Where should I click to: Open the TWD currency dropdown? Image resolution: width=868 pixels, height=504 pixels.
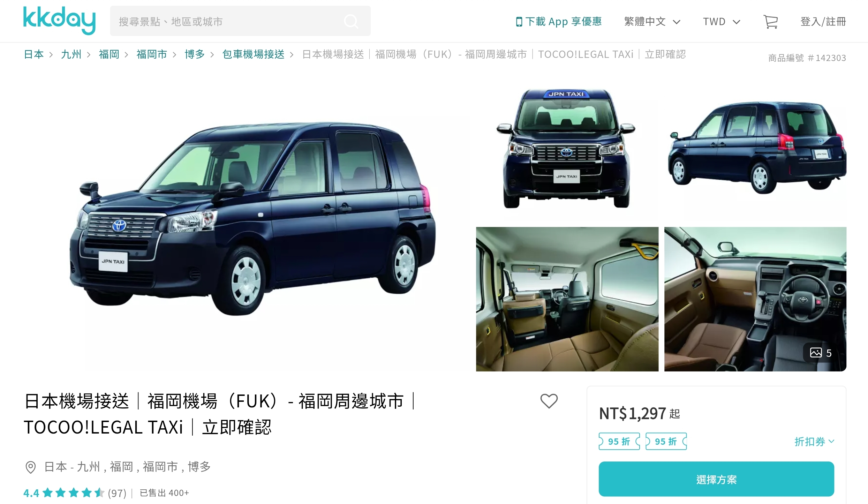coord(721,22)
